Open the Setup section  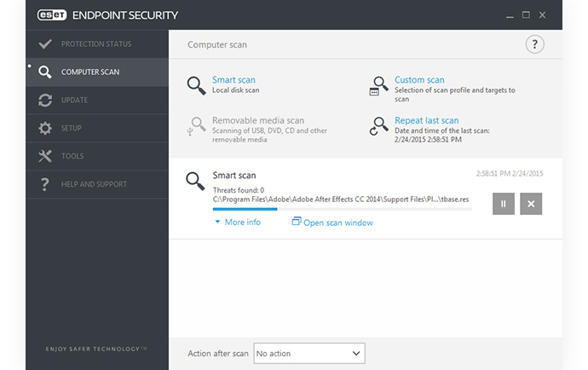(x=97, y=128)
